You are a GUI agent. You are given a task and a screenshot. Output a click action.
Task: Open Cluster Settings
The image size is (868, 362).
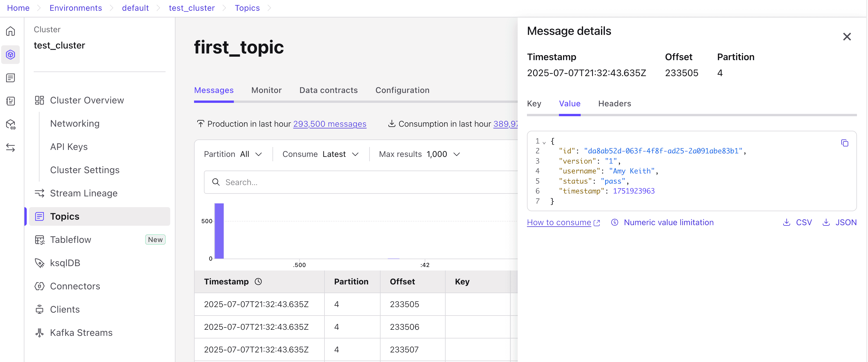[x=85, y=170]
